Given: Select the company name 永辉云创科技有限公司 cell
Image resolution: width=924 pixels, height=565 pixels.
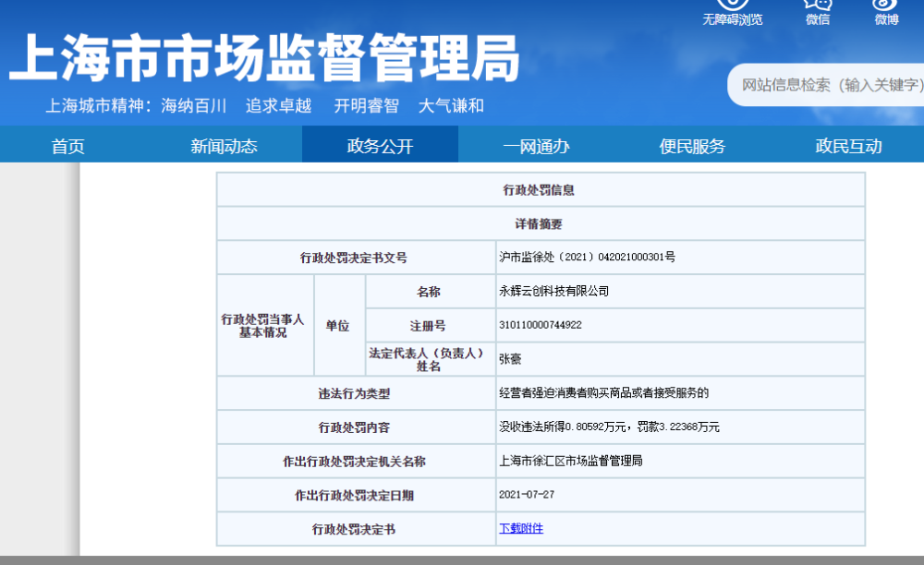Looking at the screenshot, I should point(542,291).
